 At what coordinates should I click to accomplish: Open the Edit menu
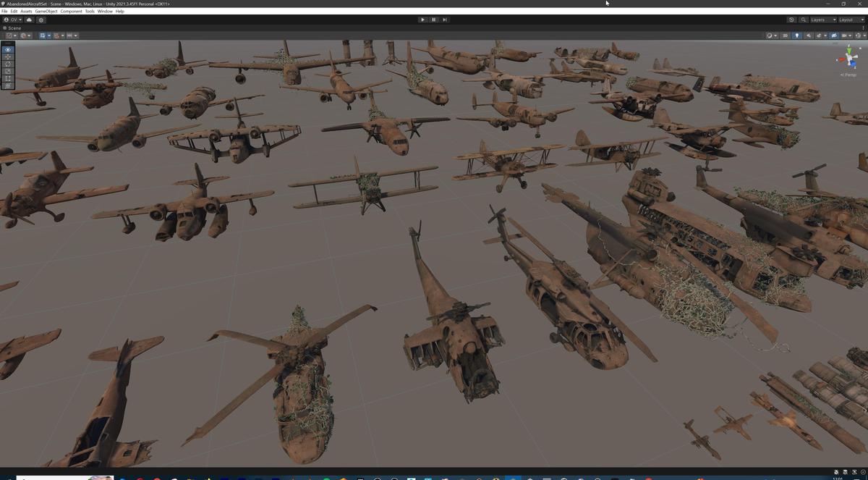tap(14, 12)
